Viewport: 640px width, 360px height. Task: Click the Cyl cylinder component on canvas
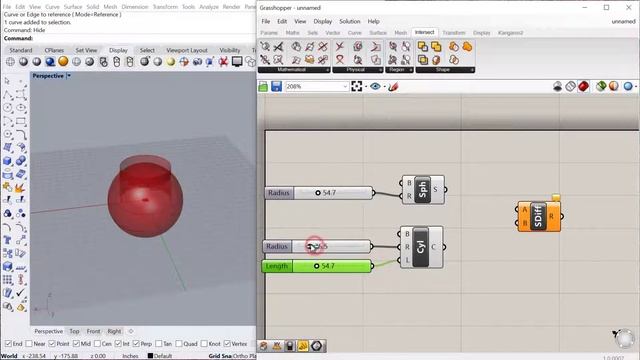(x=421, y=247)
